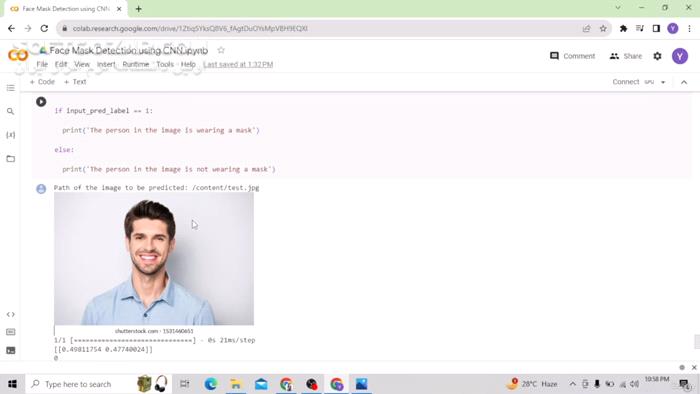Click the Share button
The image size is (700, 394).
[626, 56]
